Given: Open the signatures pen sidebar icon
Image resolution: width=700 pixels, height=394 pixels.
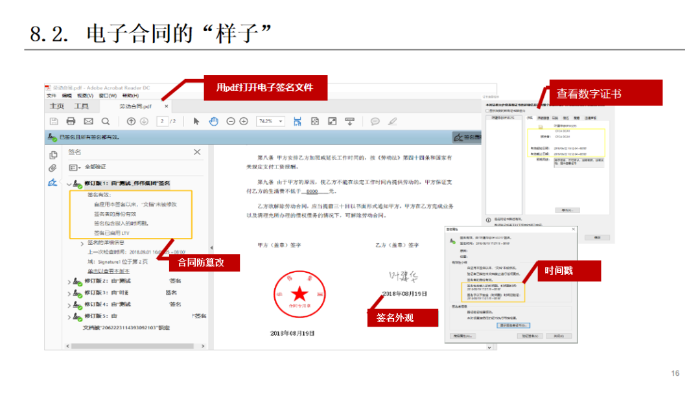Looking at the screenshot, I should tap(53, 182).
